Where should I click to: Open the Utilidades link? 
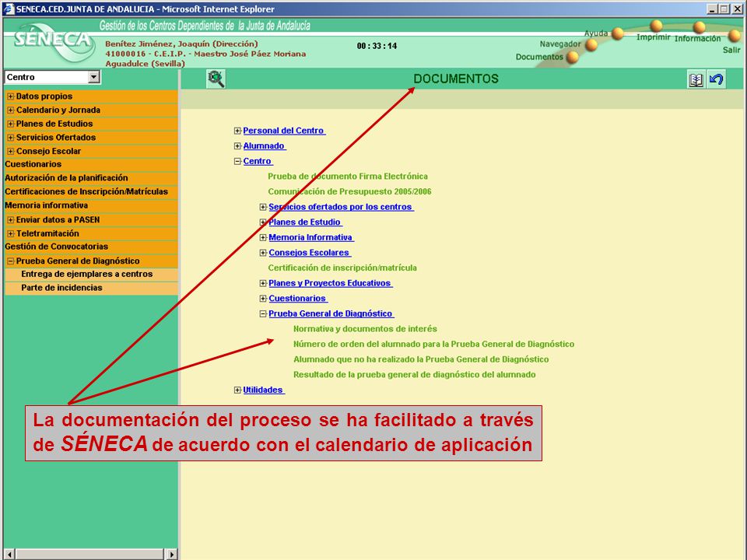[x=263, y=390]
